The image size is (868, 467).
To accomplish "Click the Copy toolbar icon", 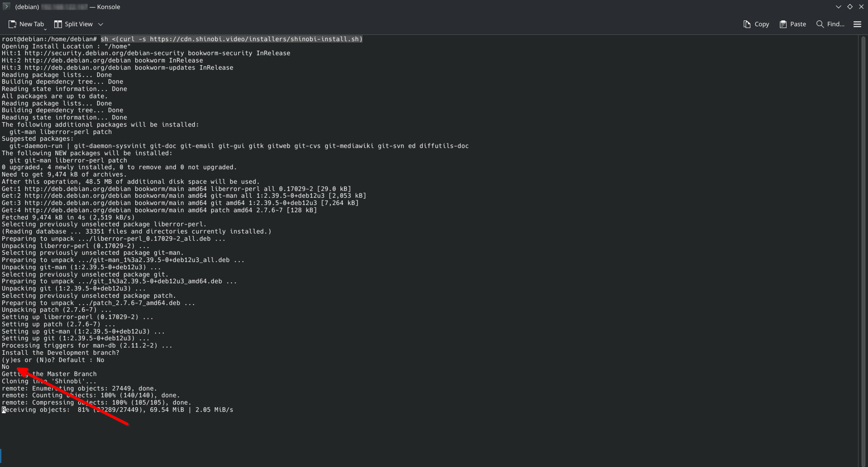I will pos(747,24).
